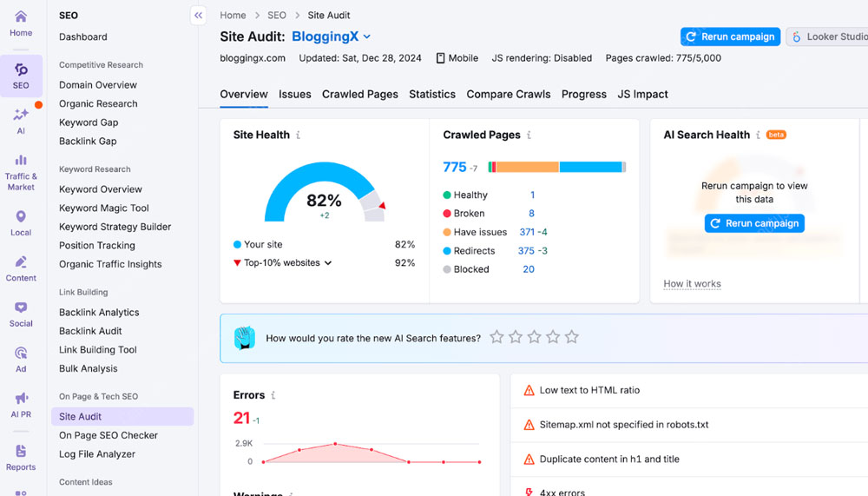Open Healthy pages count 1
Screen dimensions: 868x496
point(532,195)
